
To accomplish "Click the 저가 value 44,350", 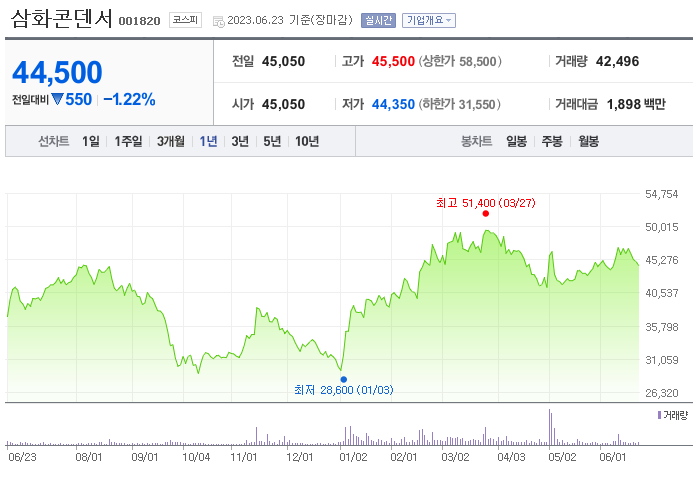I will click(393, 104).
